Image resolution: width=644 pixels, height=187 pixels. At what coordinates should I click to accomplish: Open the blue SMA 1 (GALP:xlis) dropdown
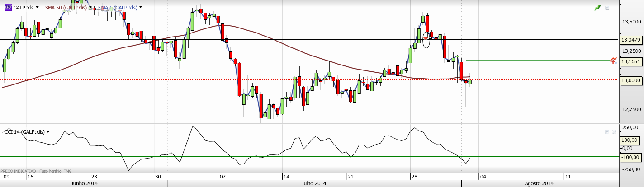click(x=141, y=8)
